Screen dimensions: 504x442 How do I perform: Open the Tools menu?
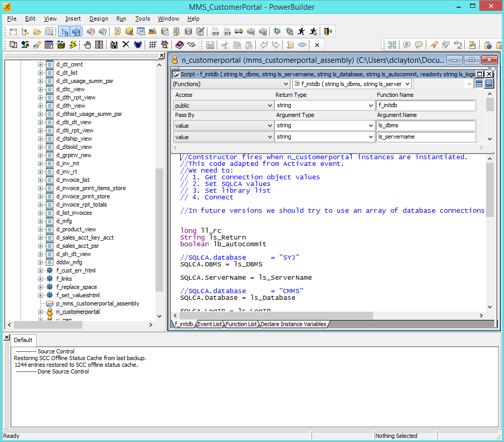coord(143,19)
